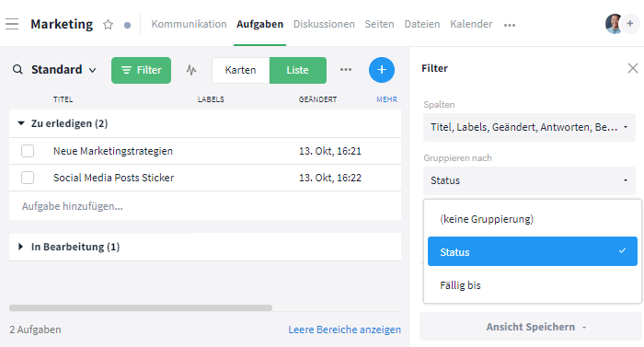Sort by the GEÄNDERT column header
Viewport: 644px width, 347px height.
(318, 99)
